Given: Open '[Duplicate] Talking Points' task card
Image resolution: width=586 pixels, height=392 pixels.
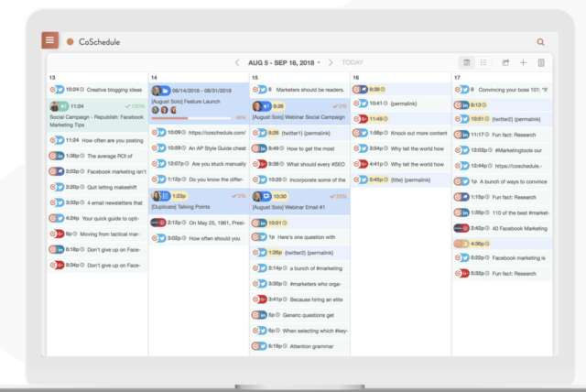Looking at the screenshot, I should pos(199,201).
